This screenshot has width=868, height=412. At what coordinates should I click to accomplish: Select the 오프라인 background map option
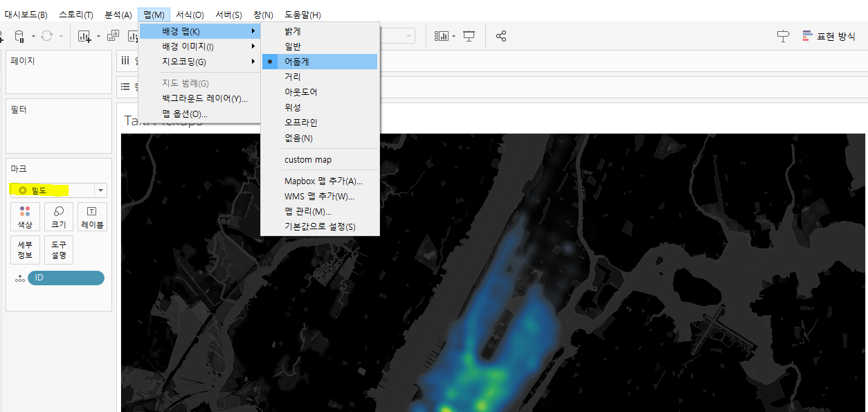pyautogui.click(x=320, y=123)
